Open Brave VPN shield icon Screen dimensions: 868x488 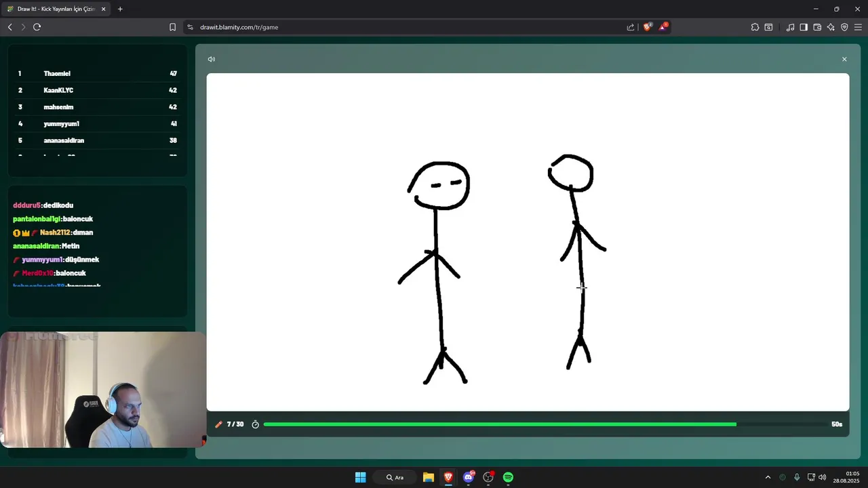[844, 27]
